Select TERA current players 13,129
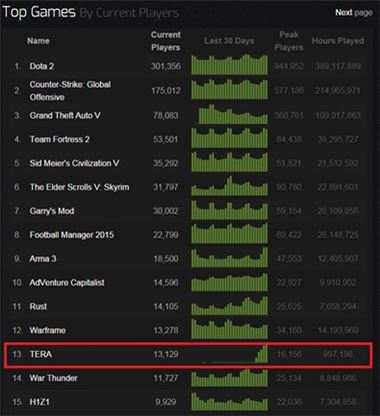Image resolution: width=380 pixels, height=416 pixels. [x=166, y=354]
